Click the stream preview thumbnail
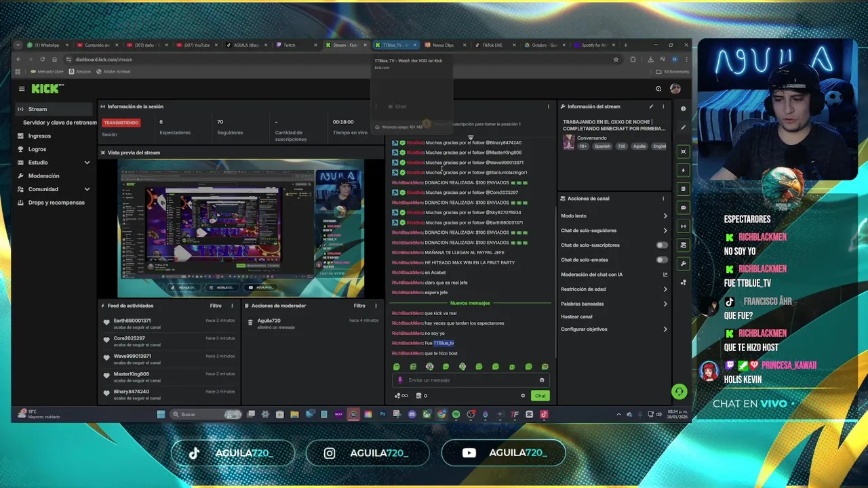 [x=241, y=228]
